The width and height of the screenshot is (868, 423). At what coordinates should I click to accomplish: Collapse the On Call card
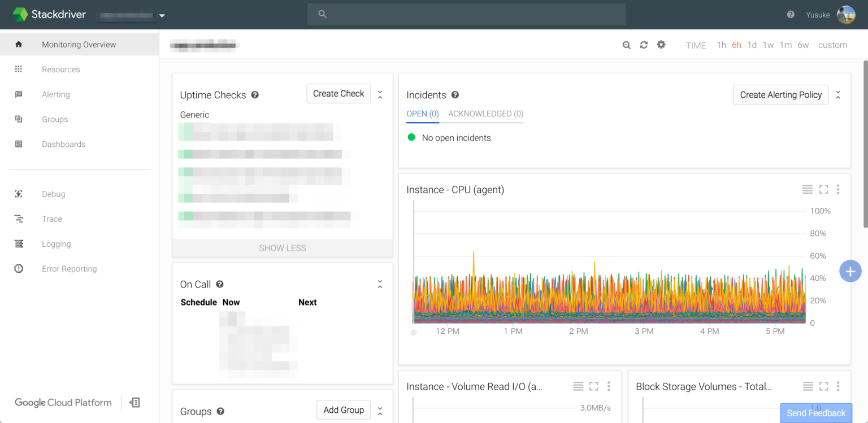click(x=380, y=284)
